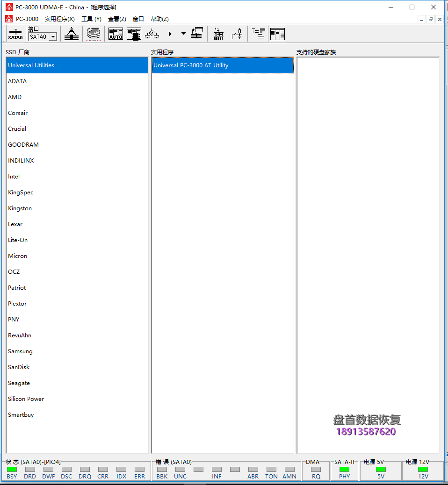Close the inner program selection window
The width and height of the screenshot is (448, 485).
coord(440,19)
